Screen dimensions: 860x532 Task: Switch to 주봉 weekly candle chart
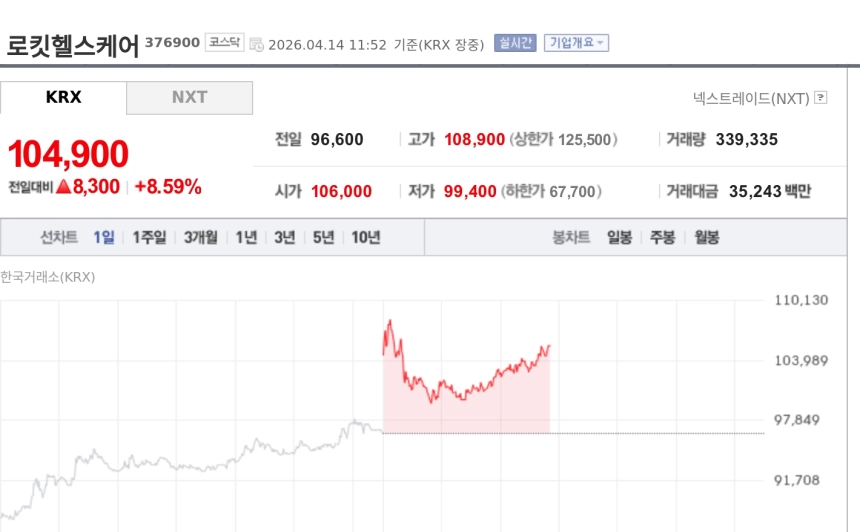(x=663, y=237)
